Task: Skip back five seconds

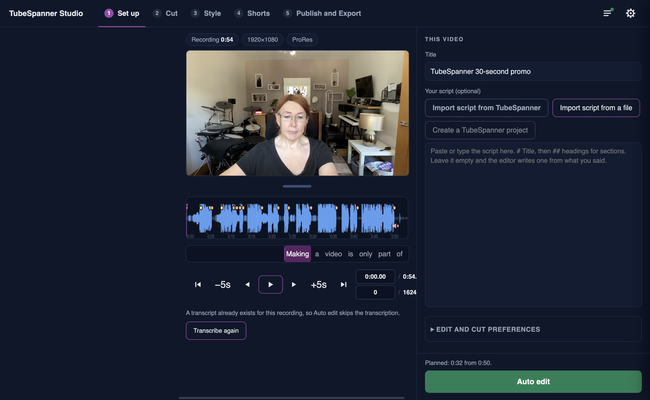Action: pos(223,285)
